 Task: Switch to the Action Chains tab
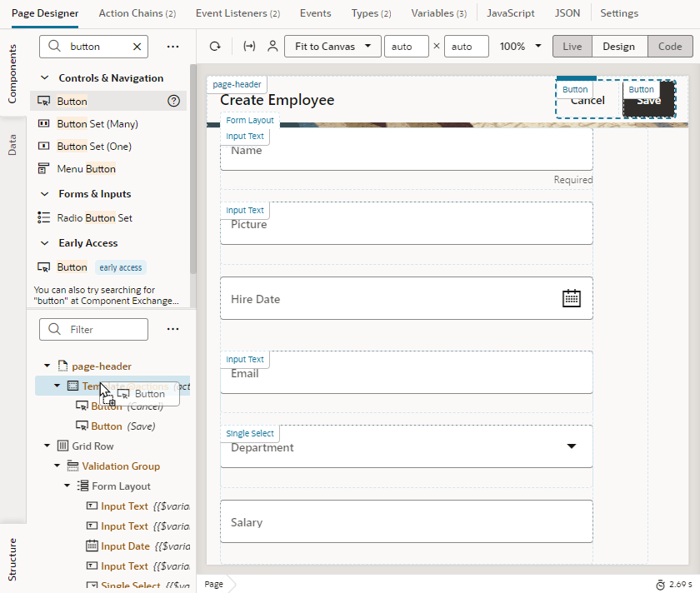click(x=137, y=13)
